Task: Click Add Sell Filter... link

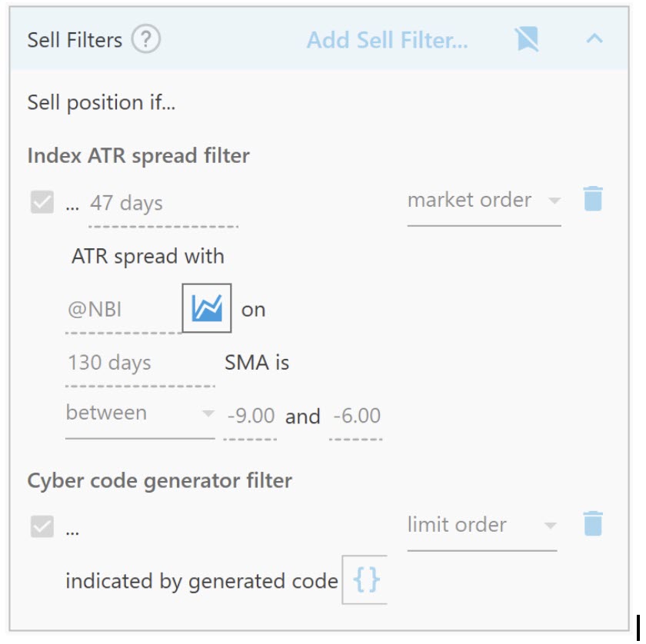Action: pos(387,40)
